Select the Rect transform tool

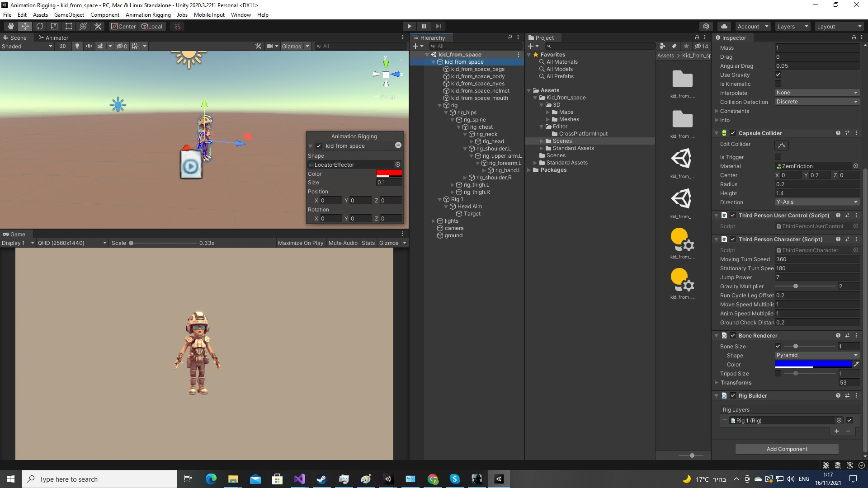pyautogui.click(x=69, y=26)
